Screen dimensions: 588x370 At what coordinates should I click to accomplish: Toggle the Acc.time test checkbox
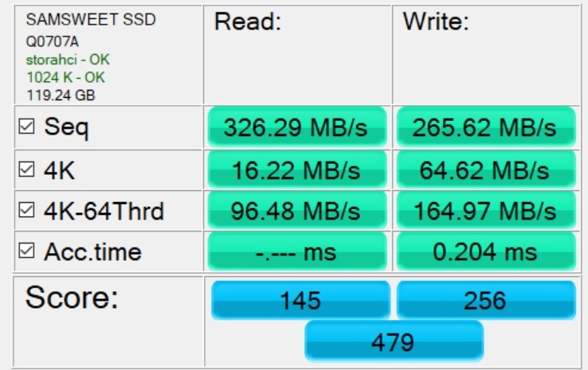click(26, 252)
